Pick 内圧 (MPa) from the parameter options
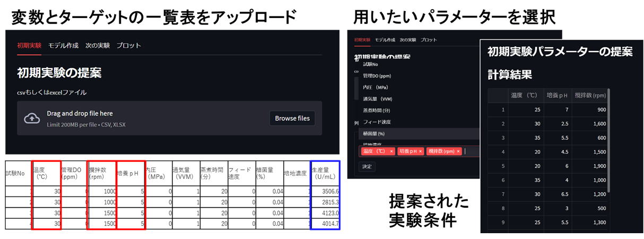Viewport: 644px width, 239px height. (x=375, y=87)
